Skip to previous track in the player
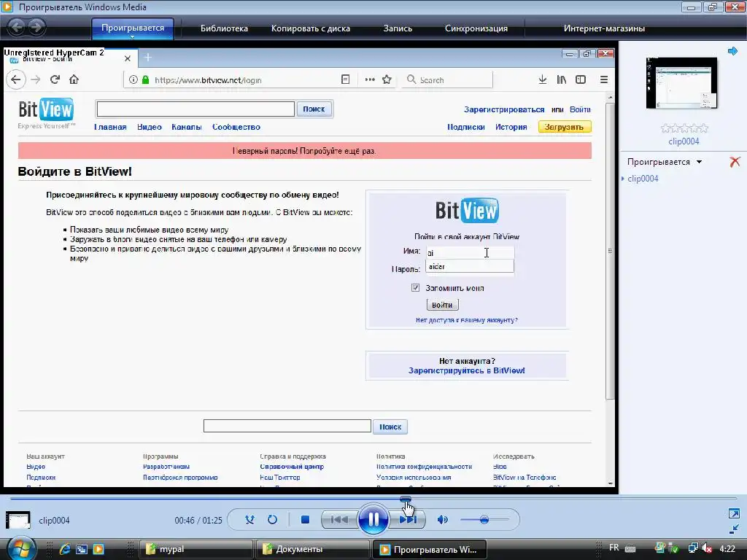Screen dimensions: 747x560 point(339,519)
